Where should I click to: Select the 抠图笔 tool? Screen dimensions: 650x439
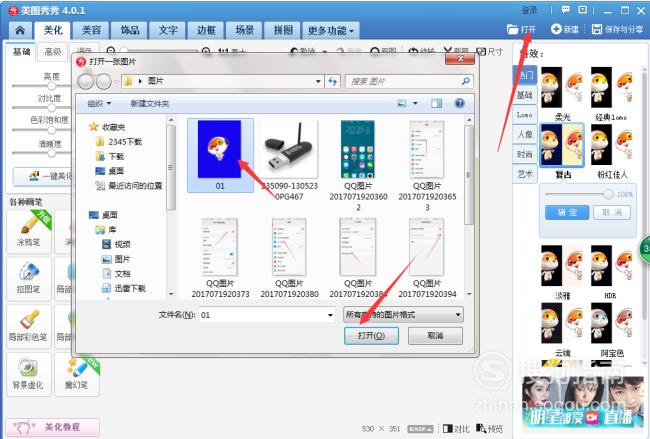29,279
